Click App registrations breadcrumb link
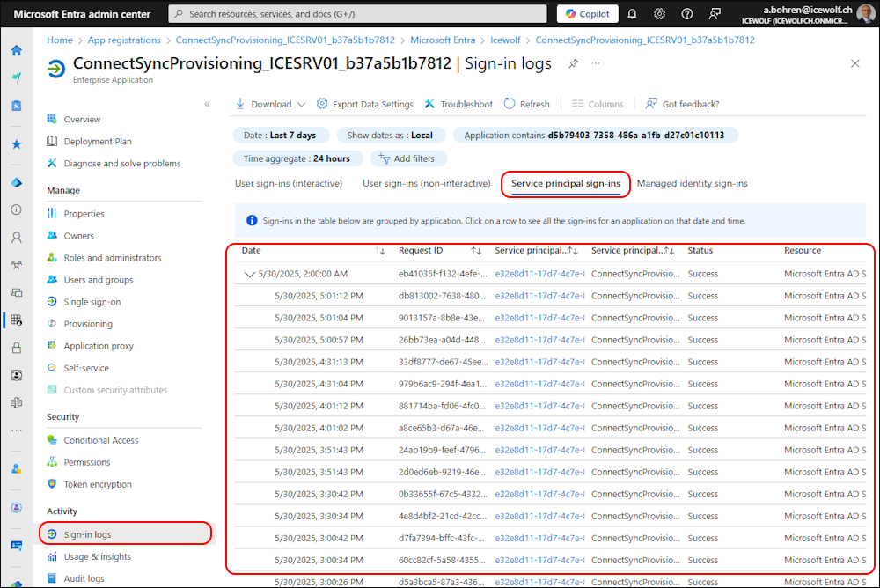Image resolution: width=880 pixels, height=588 pixels. click(124, 40)
